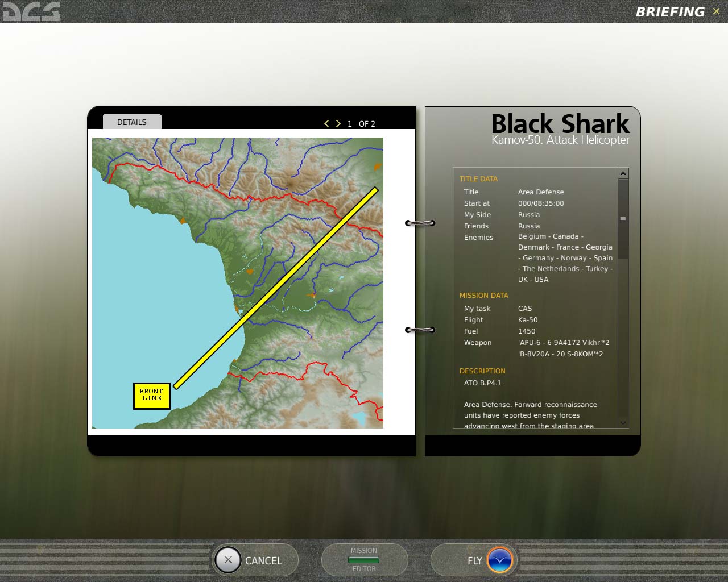Click the 'DESCRIPTION' section heading

(482, 371)
